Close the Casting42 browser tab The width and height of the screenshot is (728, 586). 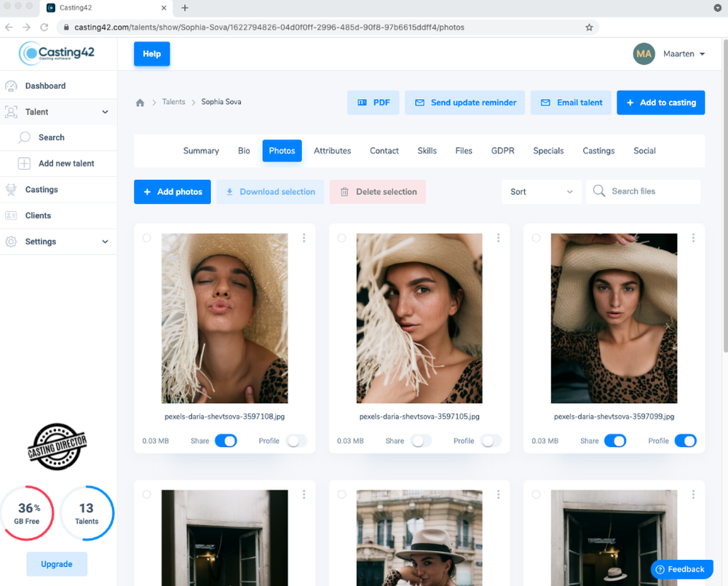click(x=164, y=8)
